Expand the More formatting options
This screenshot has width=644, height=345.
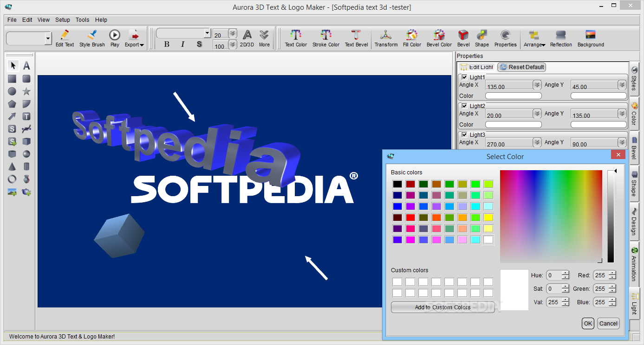click(264, 38)
